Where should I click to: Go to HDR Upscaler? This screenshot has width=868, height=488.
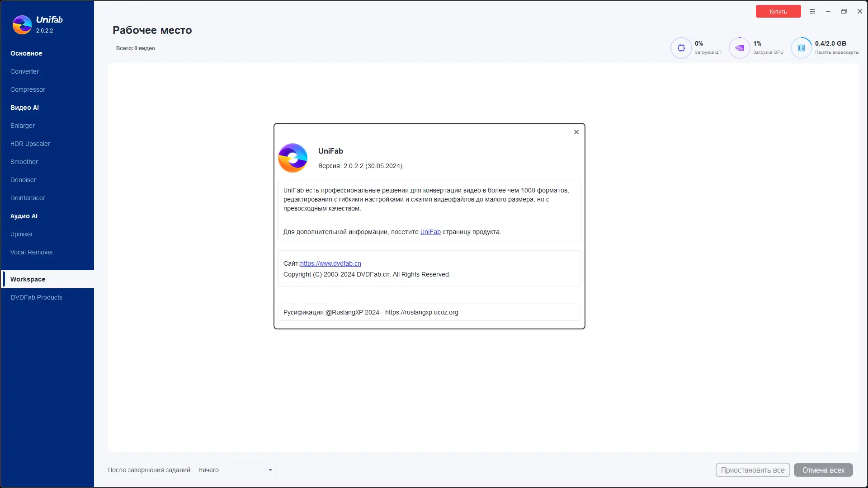30,144
